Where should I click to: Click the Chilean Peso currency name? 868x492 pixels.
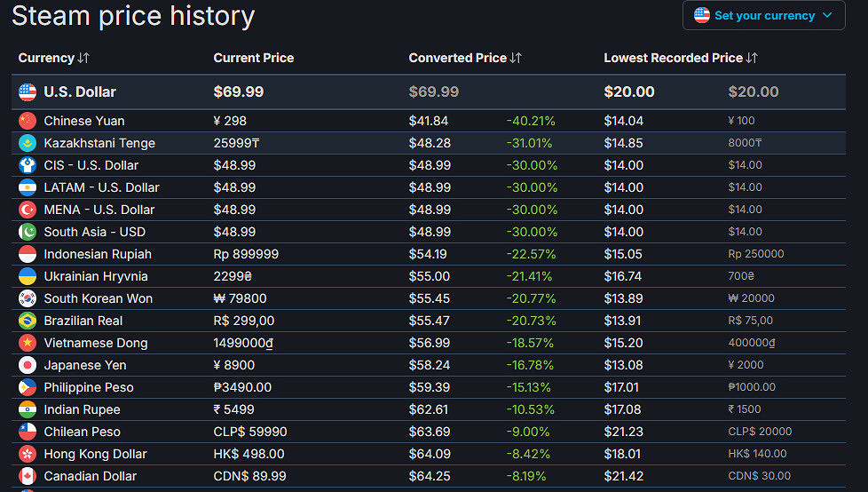tap(83, 432)
